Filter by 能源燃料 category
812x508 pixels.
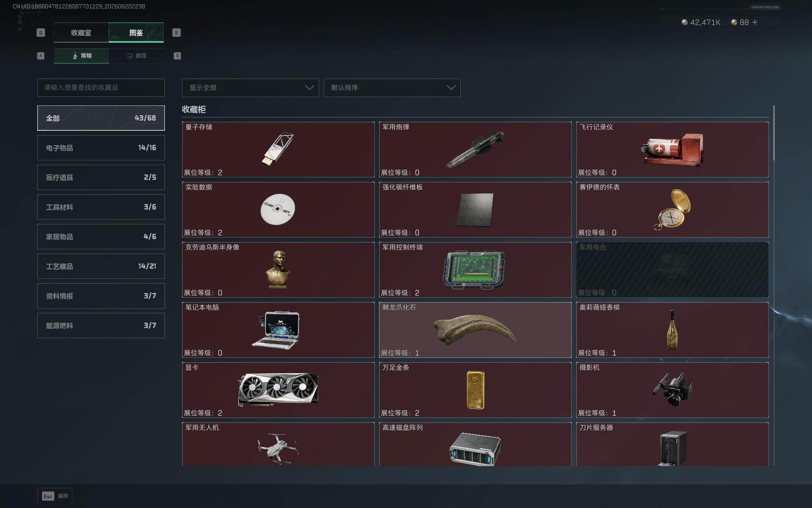[101, 326]
